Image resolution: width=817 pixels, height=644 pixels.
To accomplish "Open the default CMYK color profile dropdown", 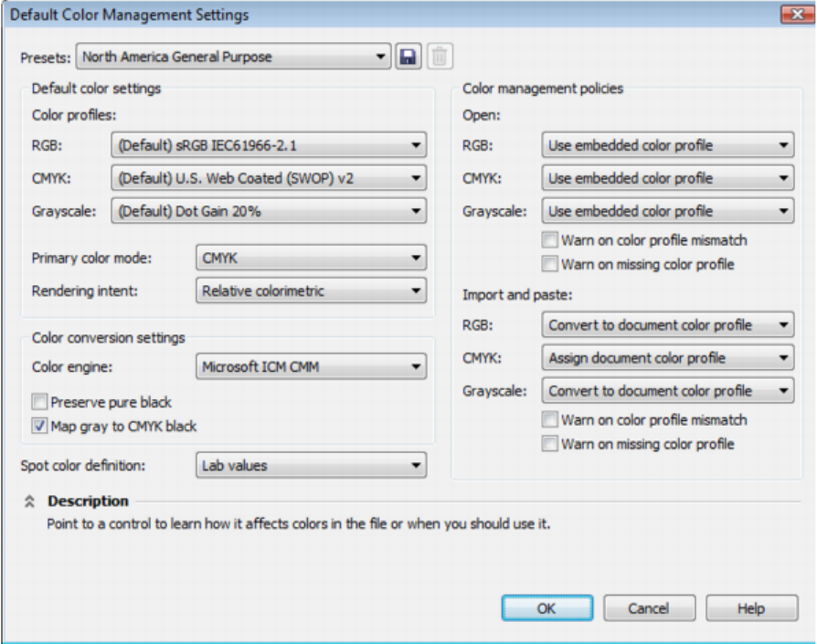I will click(x=268, y=178).
